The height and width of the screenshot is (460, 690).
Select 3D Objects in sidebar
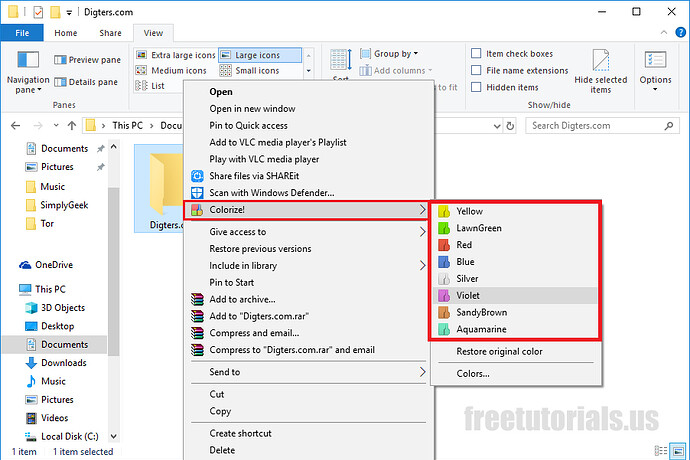tap(55, 308)
